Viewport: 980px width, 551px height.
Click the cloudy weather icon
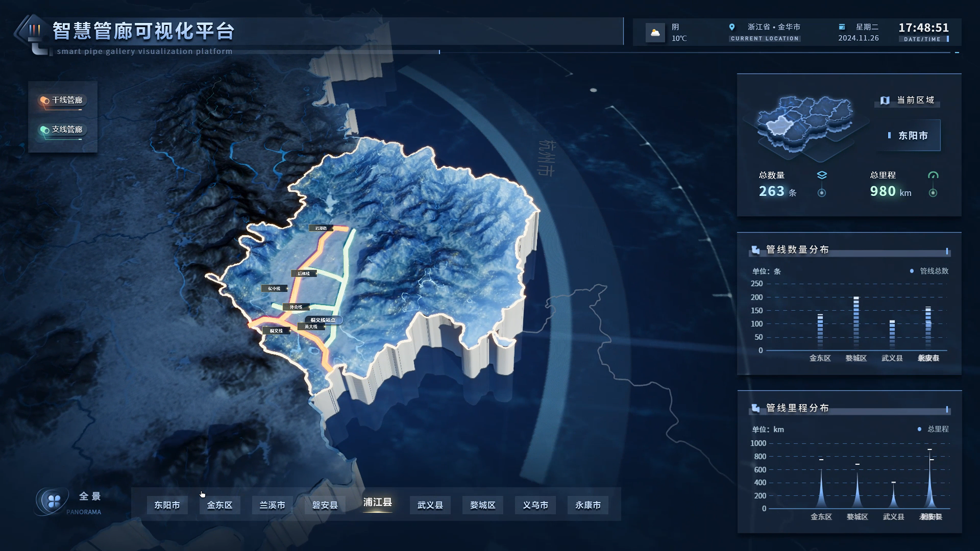point(655,33)
